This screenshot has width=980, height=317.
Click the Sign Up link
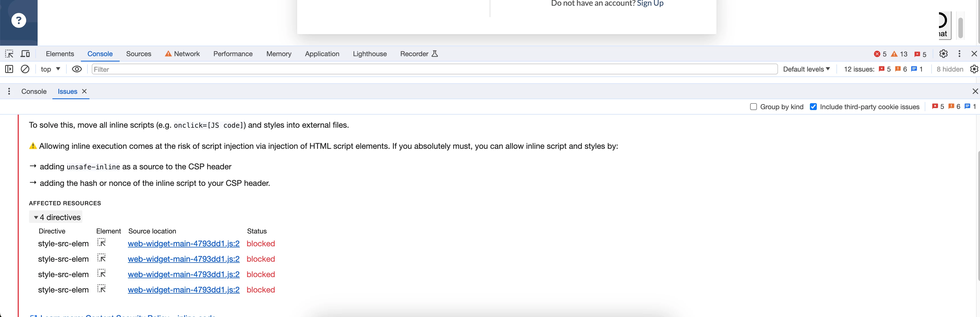coord(650,3)
